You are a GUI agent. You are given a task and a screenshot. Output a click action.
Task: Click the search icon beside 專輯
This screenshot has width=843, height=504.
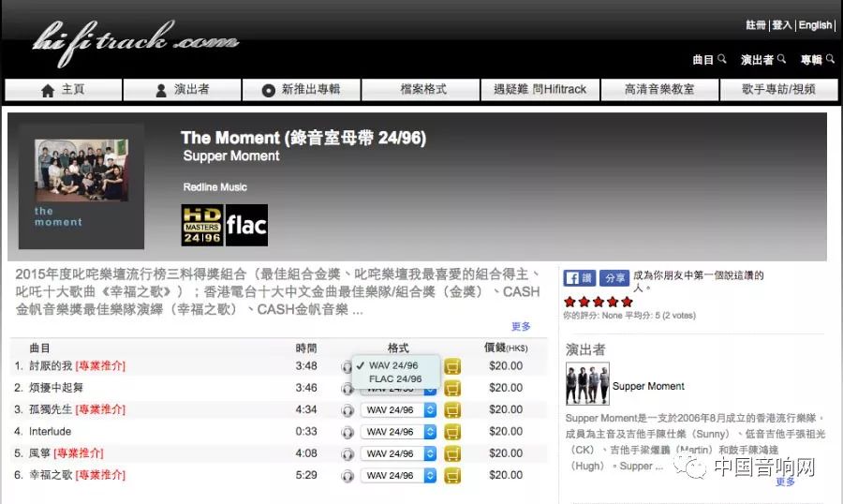click(x=830, y=59)
